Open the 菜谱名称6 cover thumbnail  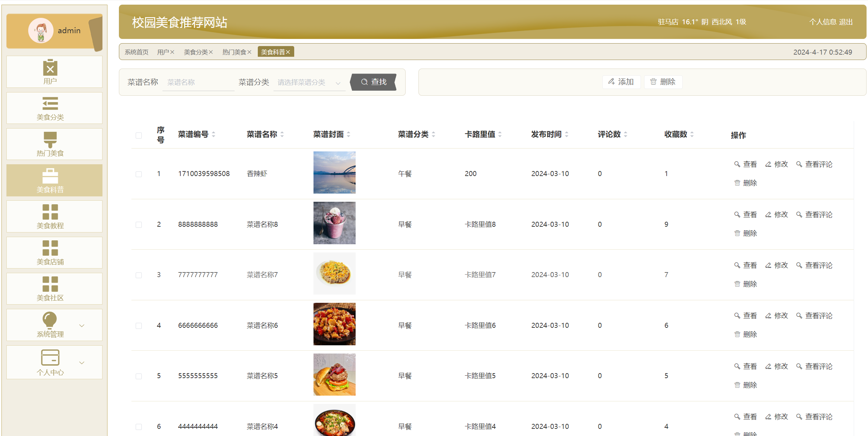click(x=334, y=324)
